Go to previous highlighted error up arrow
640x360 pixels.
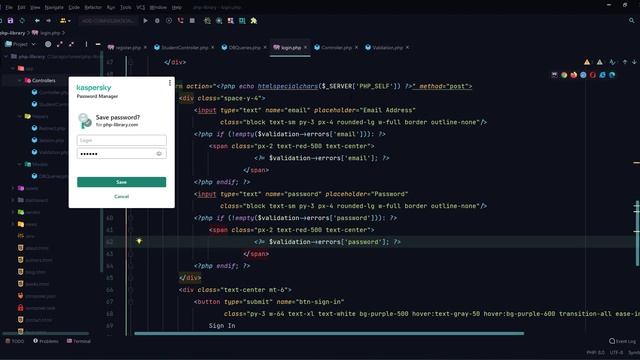pyautogui.click(x=625, y=62)
